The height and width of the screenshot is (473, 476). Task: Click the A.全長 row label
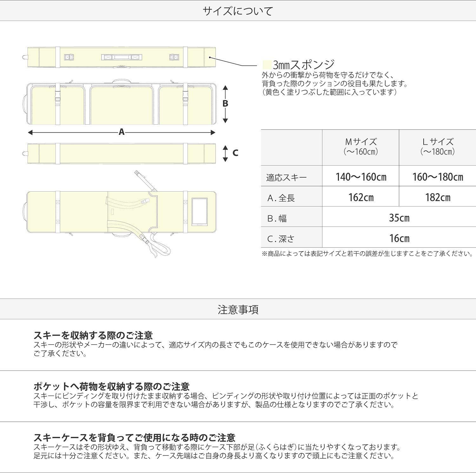coord(281,198)
